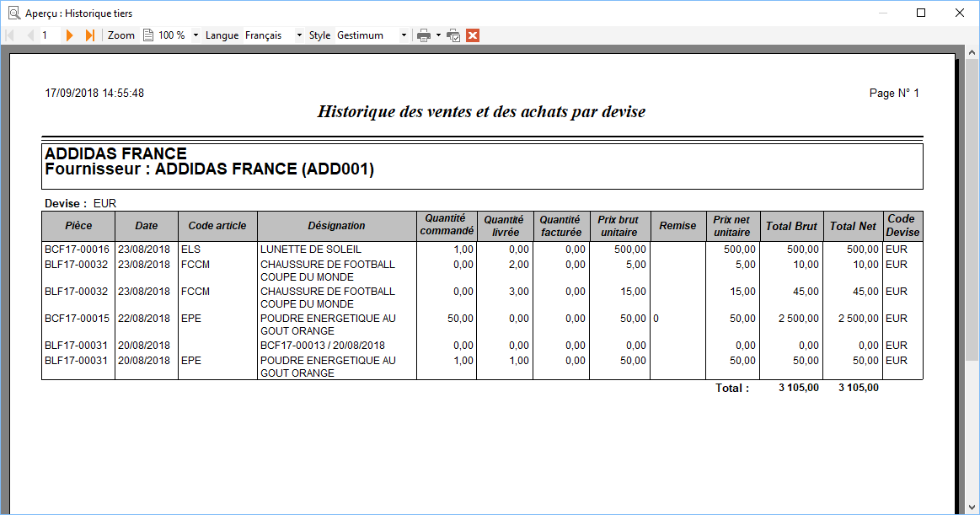The image size is (980, 515).
Task: Click the 'Page N° 1' label
Action: pos(894,93)
